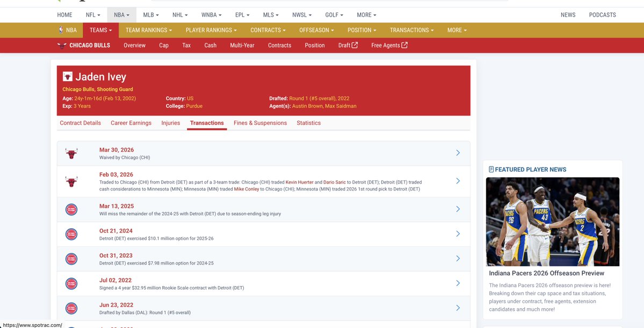Click the Bulls logo next to Jaden Ivey name
Image resolution: width=644 pixels, height=328 pixels.
tap(67, 76)
